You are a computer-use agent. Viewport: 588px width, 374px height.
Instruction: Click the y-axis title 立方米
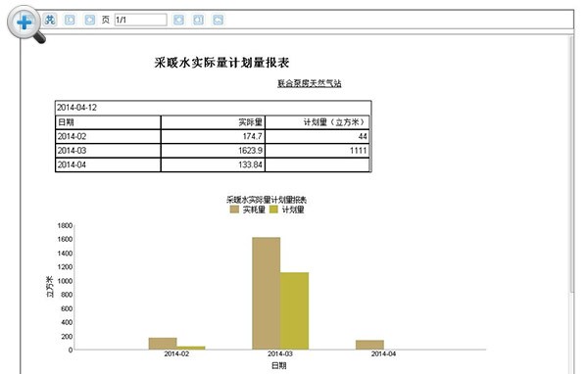[x=50, y=287]
